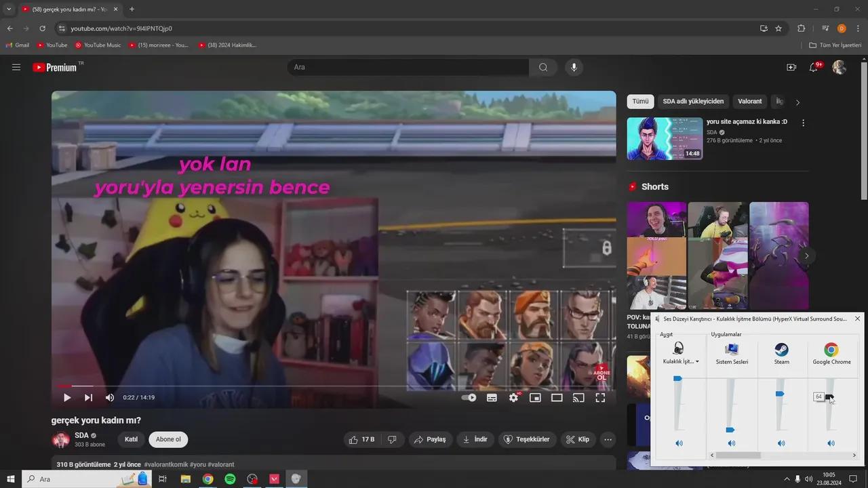Screen dimensions: 868x488
Task: Click the Teşekkürler thanks button
Action: 528,439
